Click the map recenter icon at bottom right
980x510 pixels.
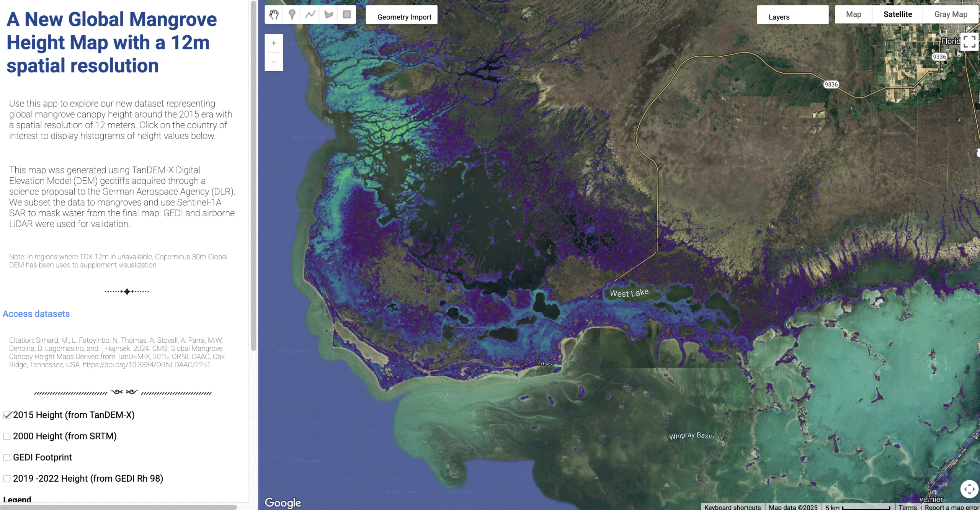pos(969,489)
